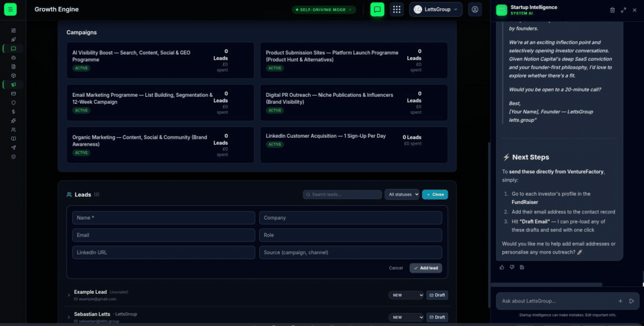This screenshot has height=326, width=644.
Task: Open the rocket launch icon in sidebar
Action: click(14, 40)
